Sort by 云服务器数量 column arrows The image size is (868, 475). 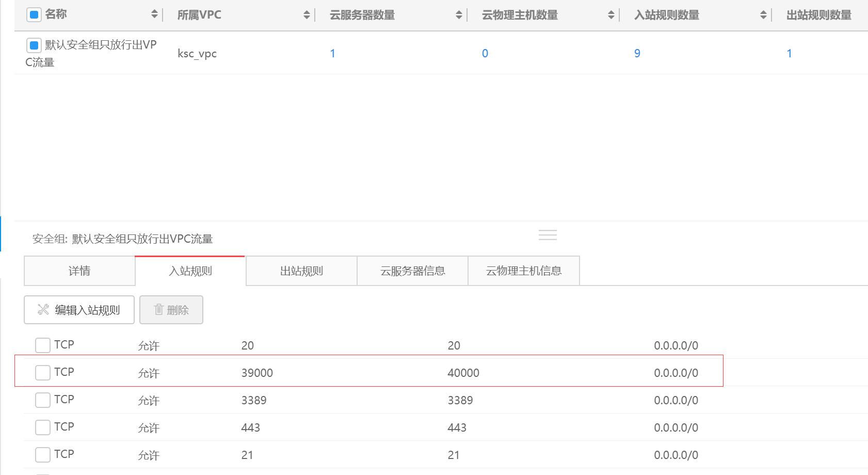[x=459, y=15]
